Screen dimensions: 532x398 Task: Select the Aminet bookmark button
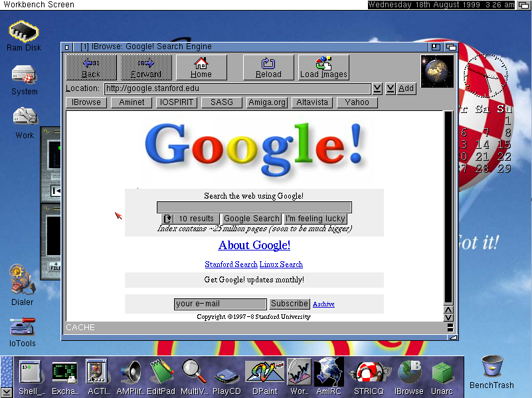pyautogui.click(x=132, y=102)
